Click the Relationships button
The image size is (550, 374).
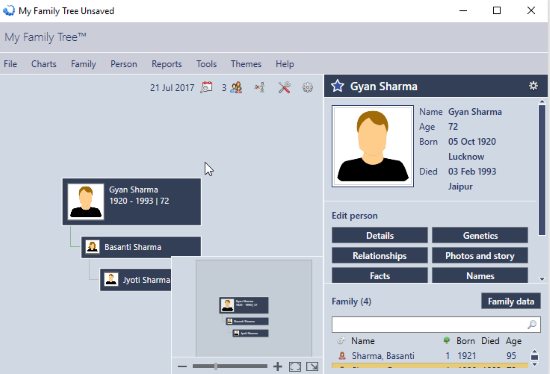coord(380,255)
